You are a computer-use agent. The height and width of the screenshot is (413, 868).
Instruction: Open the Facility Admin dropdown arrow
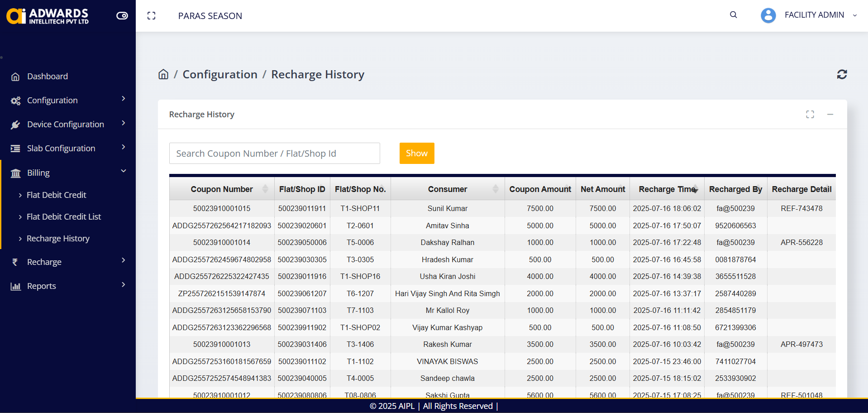[854, 15]
